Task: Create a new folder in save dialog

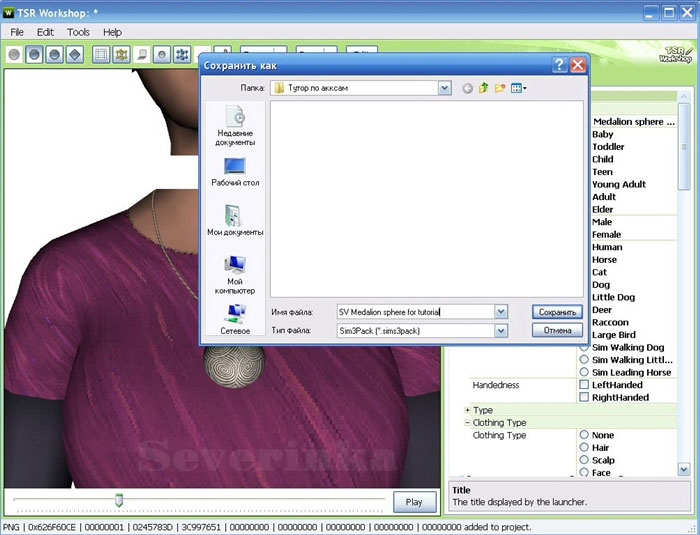Action: (500, 88)
